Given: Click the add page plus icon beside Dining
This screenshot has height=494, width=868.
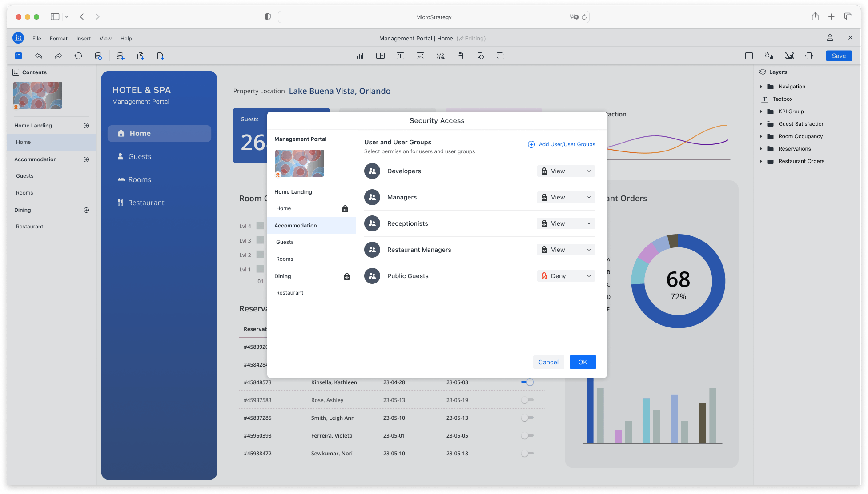Looking at the screenshot, I should (86, 210).
